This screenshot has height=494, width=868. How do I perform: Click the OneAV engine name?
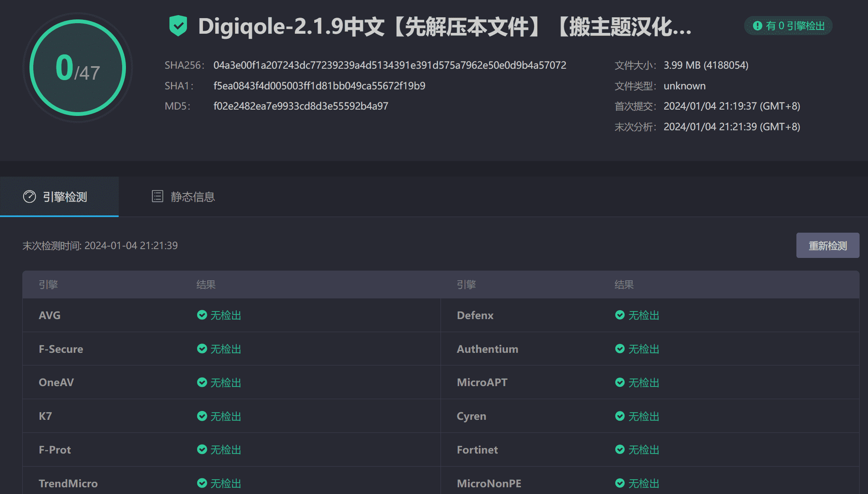(x=56, y=382)
